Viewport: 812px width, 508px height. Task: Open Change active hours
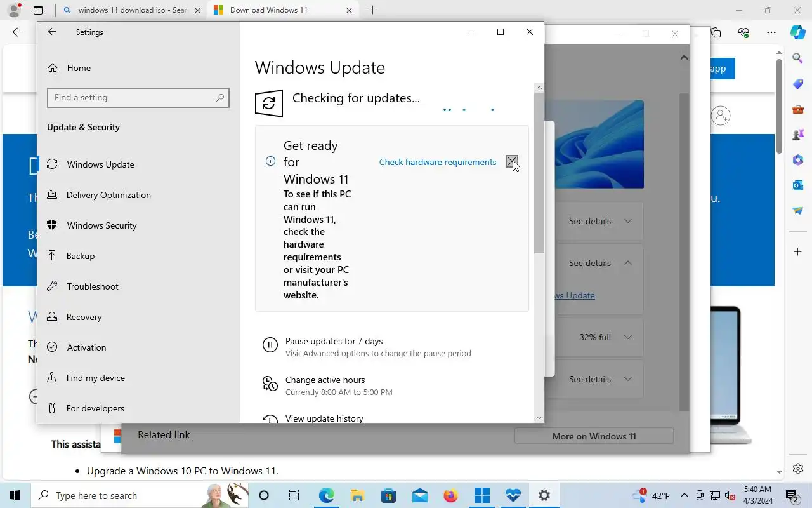click(325, 380)
